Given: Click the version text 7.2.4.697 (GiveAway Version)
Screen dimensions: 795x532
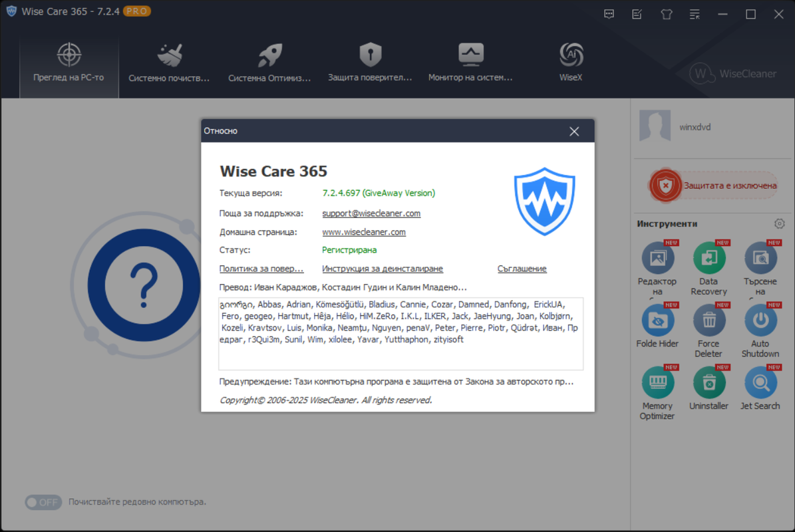Looking at the screenshot, I should click(379, 193).
